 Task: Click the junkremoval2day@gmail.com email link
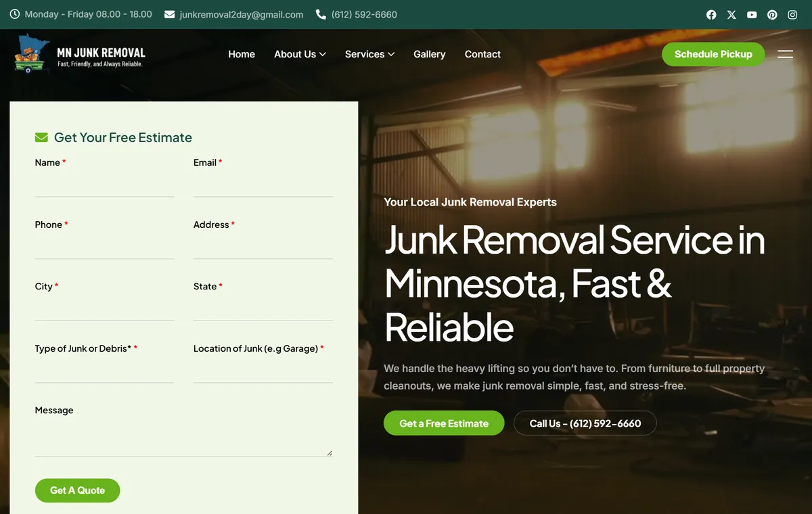[x=242, y=14]
